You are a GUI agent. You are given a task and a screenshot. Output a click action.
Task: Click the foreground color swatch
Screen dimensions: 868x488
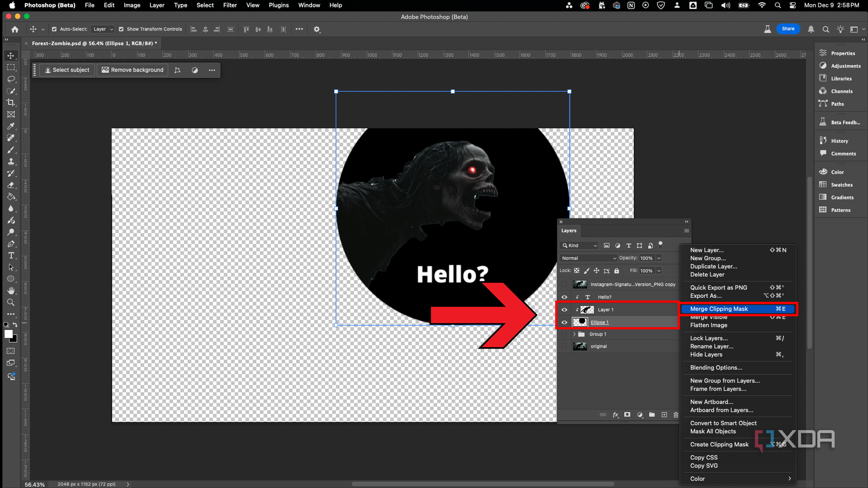(8, 334)
